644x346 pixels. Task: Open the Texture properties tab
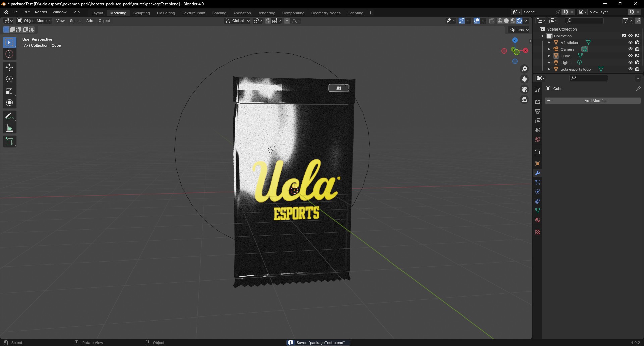pos(538,232)
